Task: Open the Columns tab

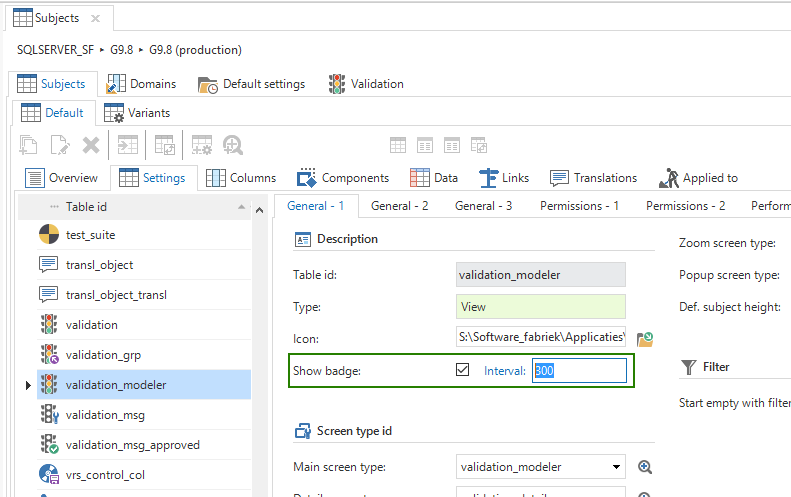Action: (x=241, y=178)
